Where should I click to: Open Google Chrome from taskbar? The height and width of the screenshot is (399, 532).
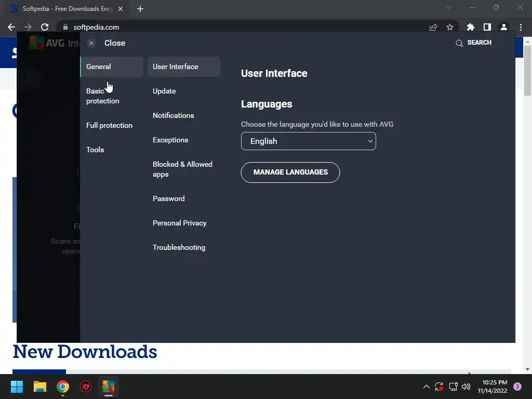63,387
